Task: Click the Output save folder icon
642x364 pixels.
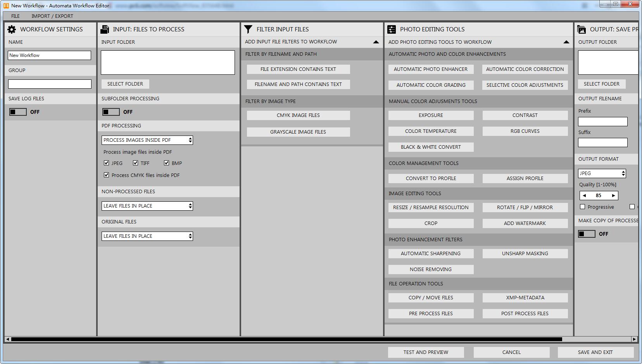Action: (581, 29)
